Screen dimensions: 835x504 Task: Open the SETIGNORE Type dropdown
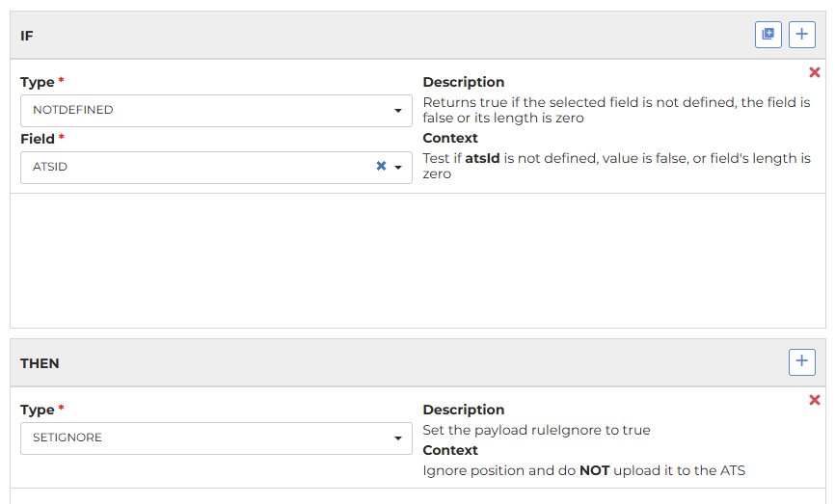tap(216, 438)
